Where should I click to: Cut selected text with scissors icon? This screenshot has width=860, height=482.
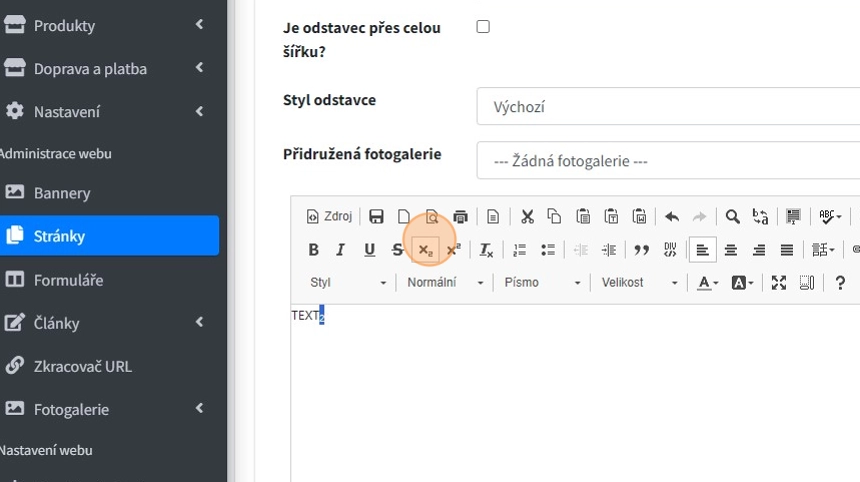[x=527, y=216]
